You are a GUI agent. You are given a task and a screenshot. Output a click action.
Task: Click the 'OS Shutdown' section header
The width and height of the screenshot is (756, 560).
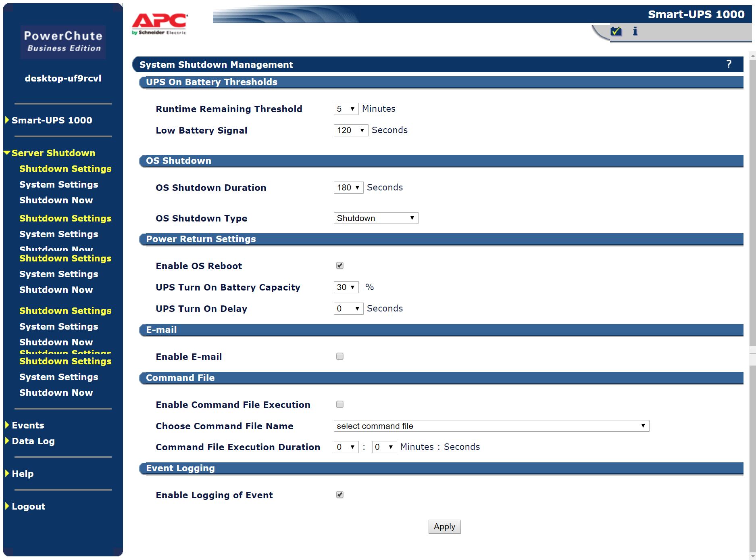point(179,161)
